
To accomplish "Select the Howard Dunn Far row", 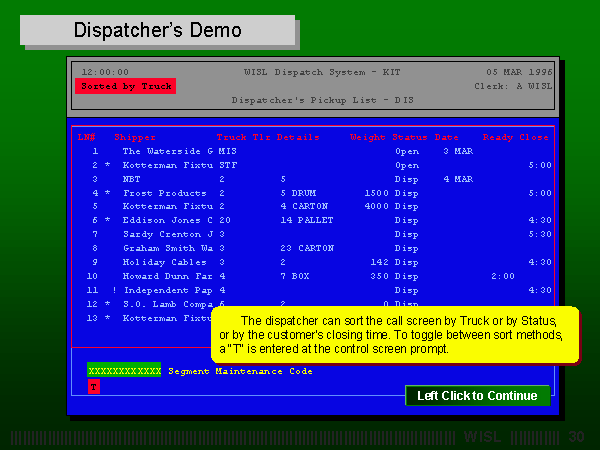I will coord(312,276).
